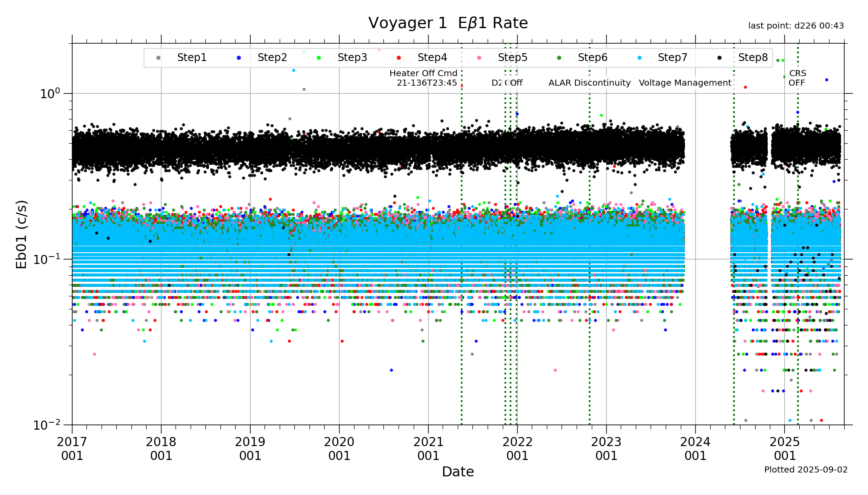This screenshot has height=495, width=868.
Task: Click the Step7 legend label
Action: [672, 58]
